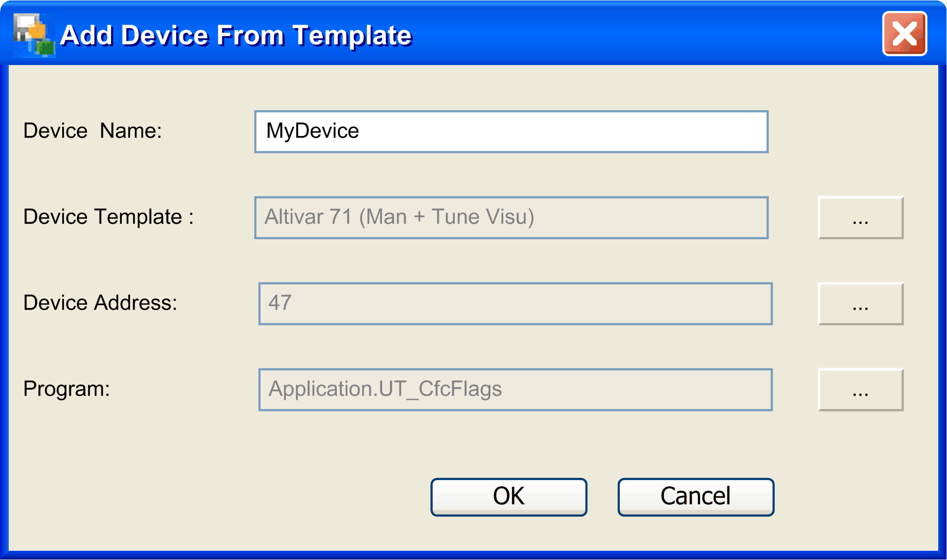Click the Device Name label
This screenshot has width=947, height=560.
(93, 131)
